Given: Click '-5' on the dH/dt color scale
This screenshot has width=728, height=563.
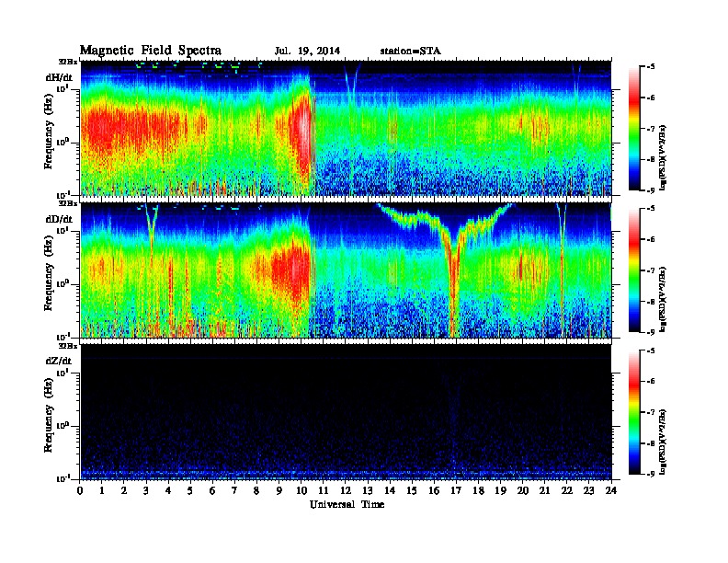Looking at the screenshot, I should coord(651,67).
